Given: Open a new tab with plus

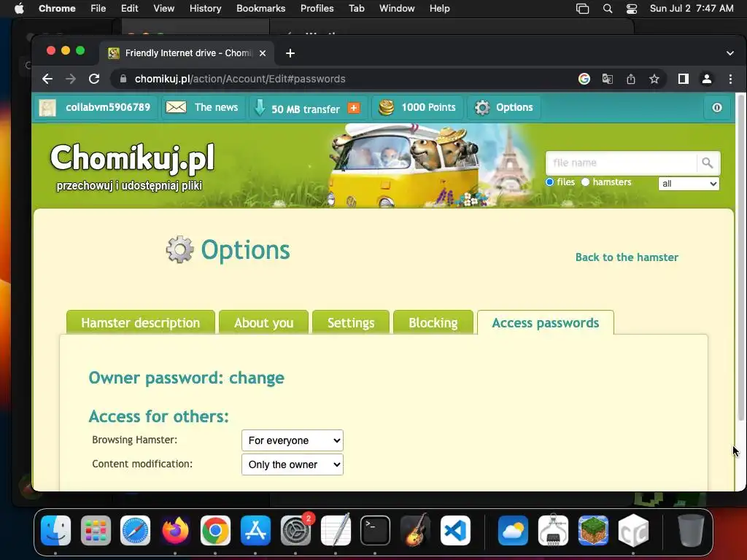Looking at the screenshot, I should coord(290,53).
